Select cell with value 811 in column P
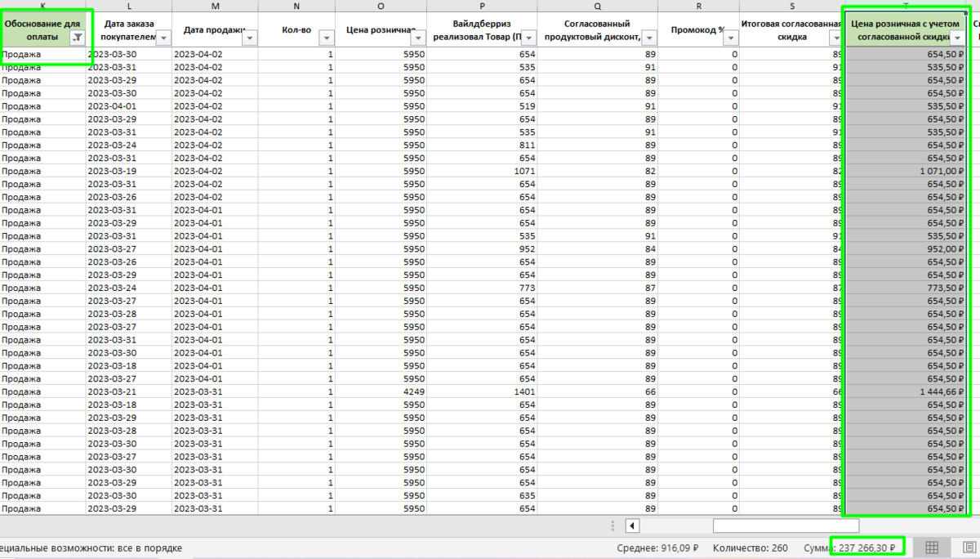980x559 pixels. click(482, 145)
